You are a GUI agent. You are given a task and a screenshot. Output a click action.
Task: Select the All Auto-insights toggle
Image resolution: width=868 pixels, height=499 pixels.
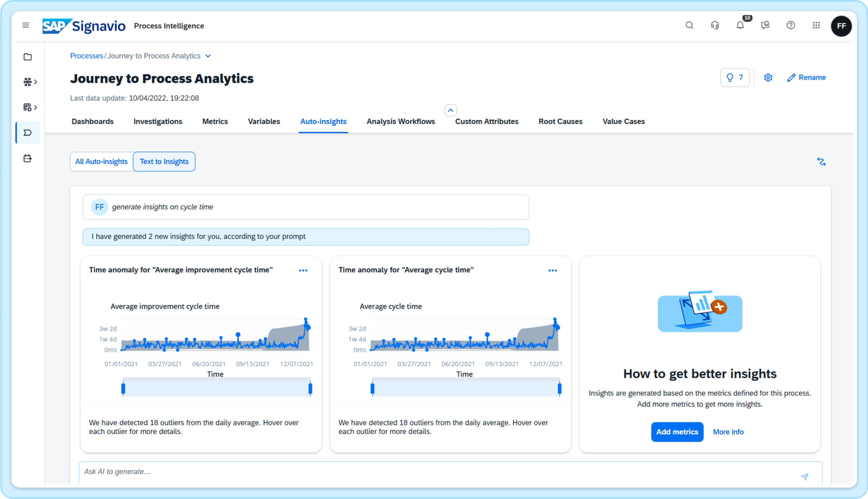(101, 161)
